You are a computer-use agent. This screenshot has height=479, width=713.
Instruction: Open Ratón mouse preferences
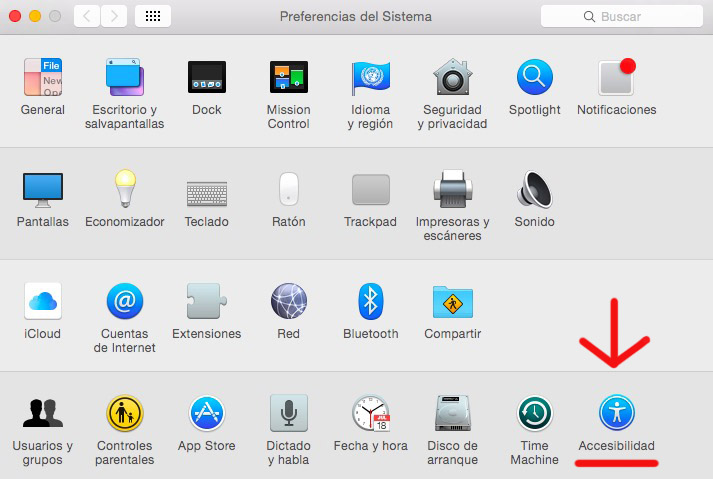click(x=289, y=188)
